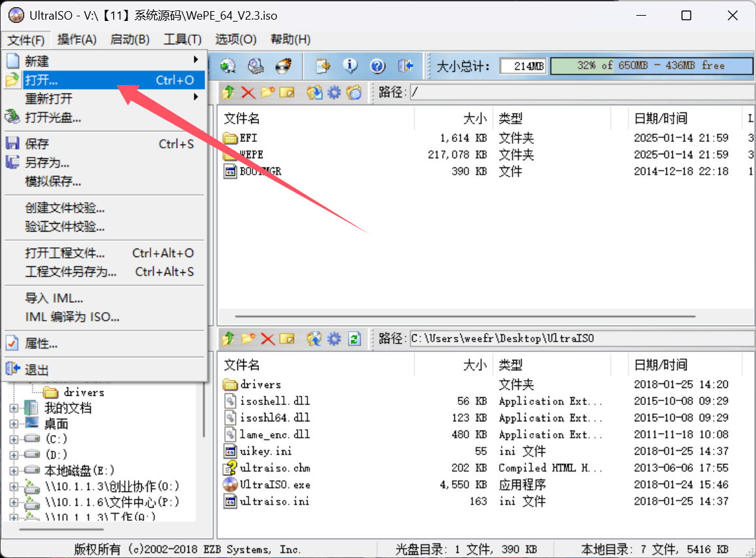Sort local files by 大小 column header
Image resolution: width=756 pixels, height=558 pixels.
pos(453,364)
